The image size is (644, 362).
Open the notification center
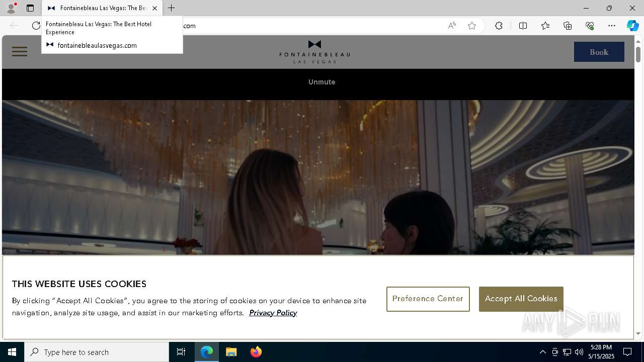pyautogui.click(x=627, y=352)
